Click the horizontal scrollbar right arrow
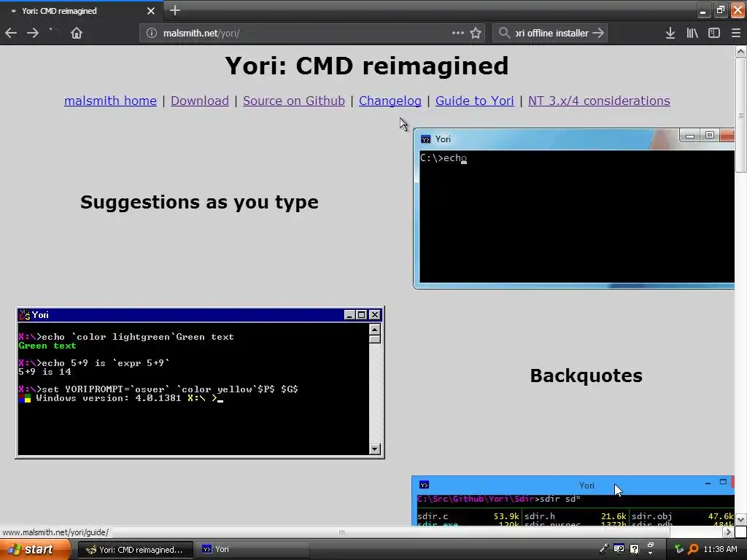The width and height of the screenshot is (747, 560). tap(728, 532)
